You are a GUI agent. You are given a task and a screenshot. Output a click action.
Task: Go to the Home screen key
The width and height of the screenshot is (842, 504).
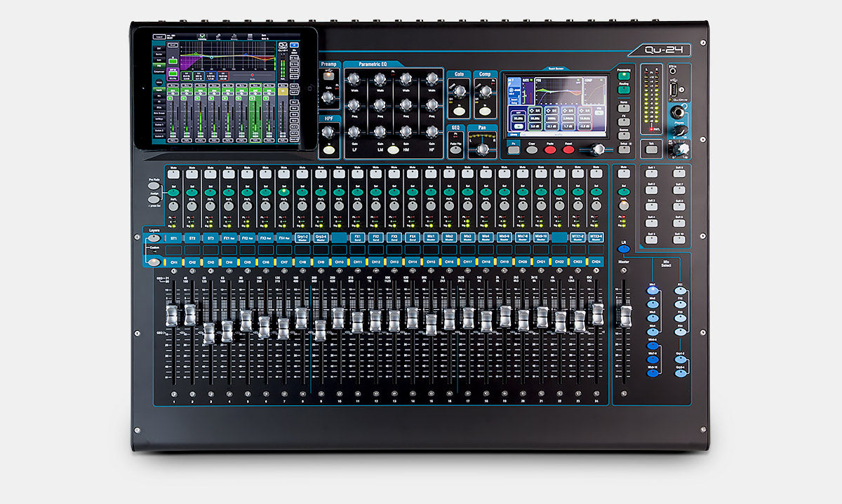624,108
